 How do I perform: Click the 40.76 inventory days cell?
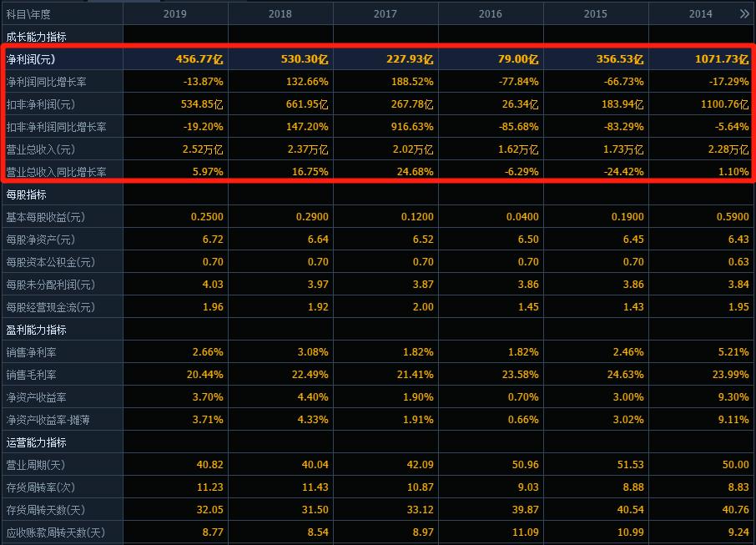point(736,510)
